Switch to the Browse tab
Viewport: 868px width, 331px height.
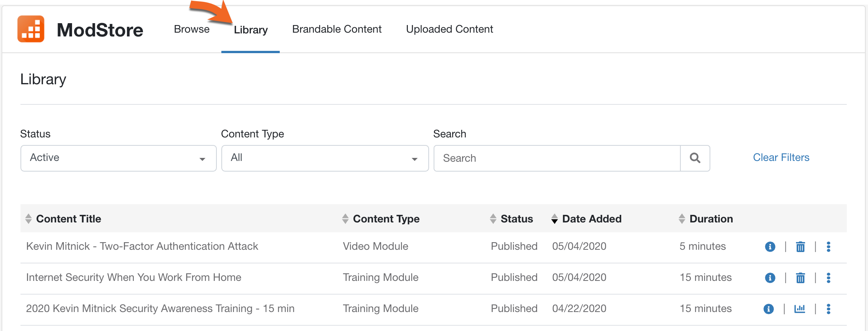(191, 29)
